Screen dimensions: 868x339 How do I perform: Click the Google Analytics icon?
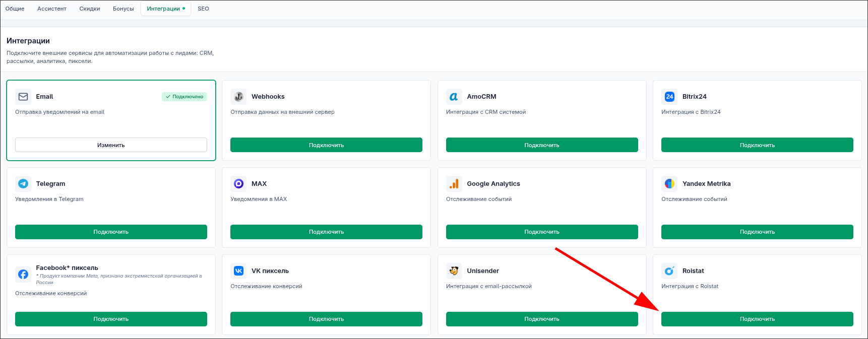[x=454, y=184]
